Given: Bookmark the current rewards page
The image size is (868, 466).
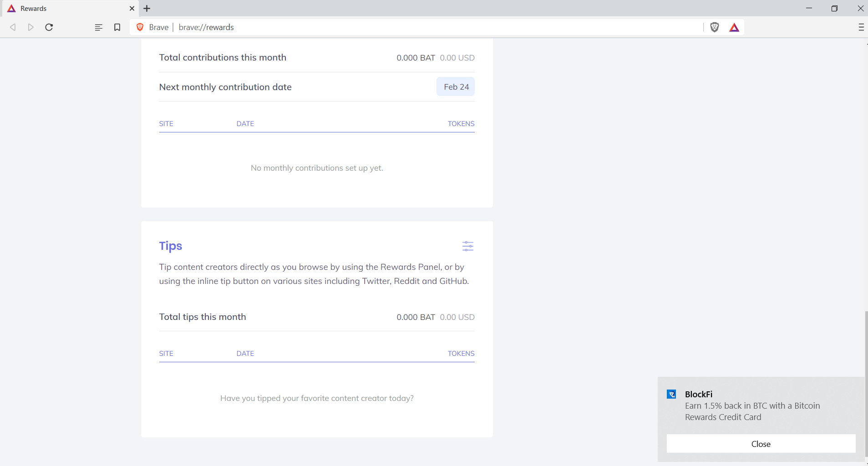Looking at the screenshot, I should tap(117, 27).
